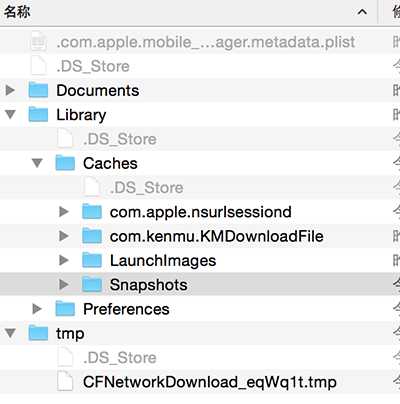This screenshot has width=400, height=404.
Task: Expand the LaunchImages folder arrow
Action: (64, 260)
